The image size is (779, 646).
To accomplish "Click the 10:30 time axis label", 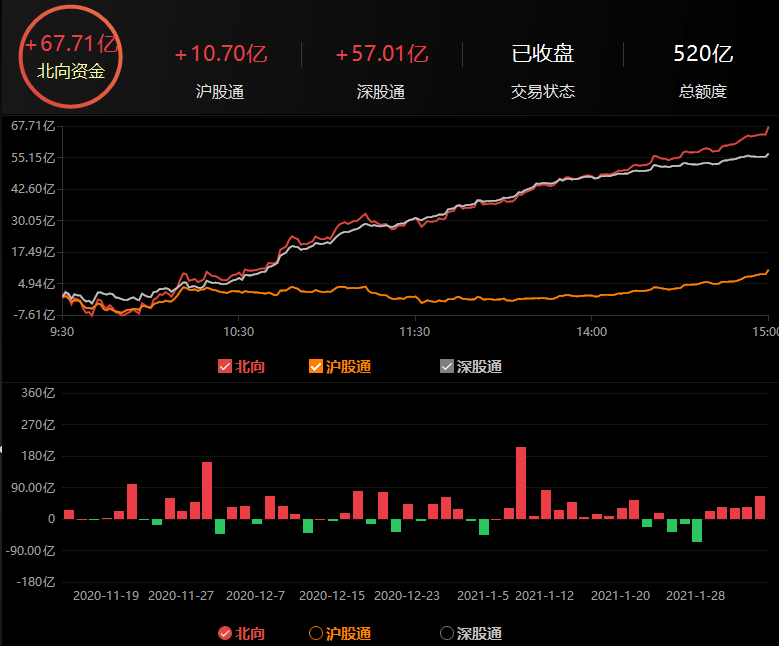I will coord(238,332).
